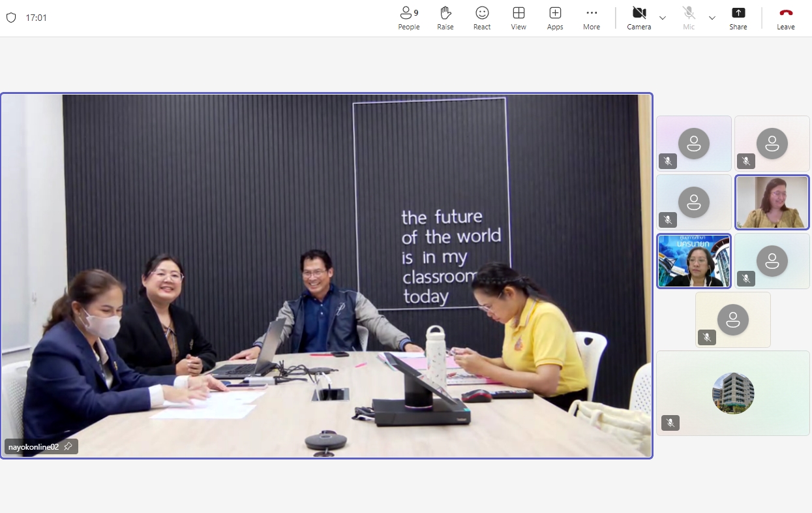Open the Apps panel
The image size is (812, 513).
point(555,18)
